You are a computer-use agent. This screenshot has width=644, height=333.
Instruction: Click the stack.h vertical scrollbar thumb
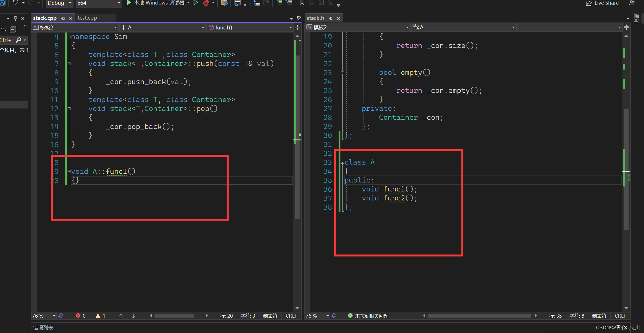[626, 169]
